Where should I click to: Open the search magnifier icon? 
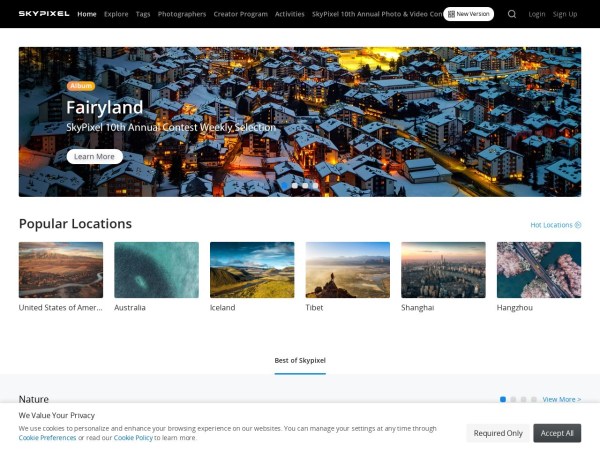(x=512, y=14)
